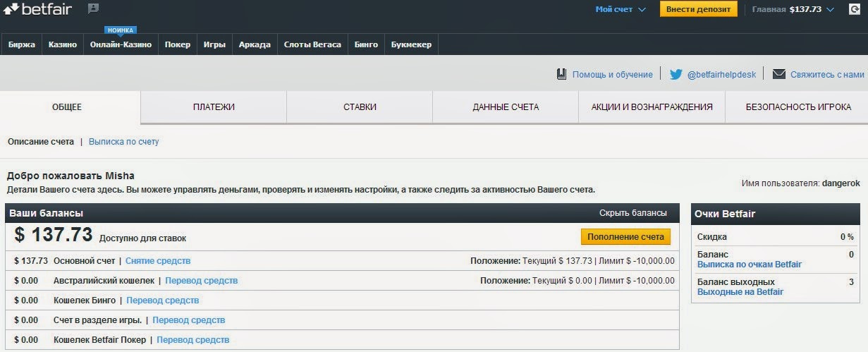Click the Ваши балансы header text
This screenshot has width=868, height=352.
47,213
